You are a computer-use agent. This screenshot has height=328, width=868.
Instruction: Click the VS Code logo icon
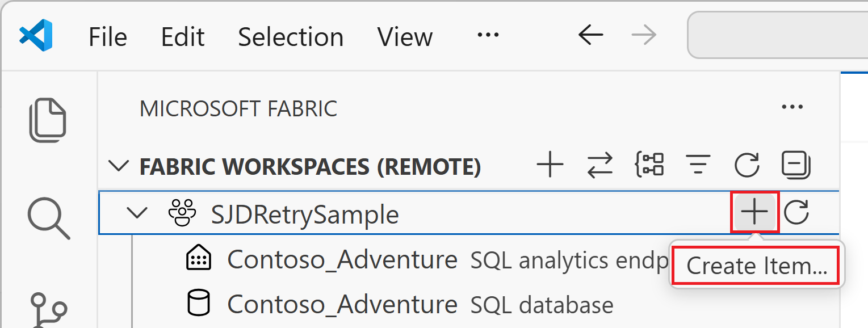pos(36,36)
